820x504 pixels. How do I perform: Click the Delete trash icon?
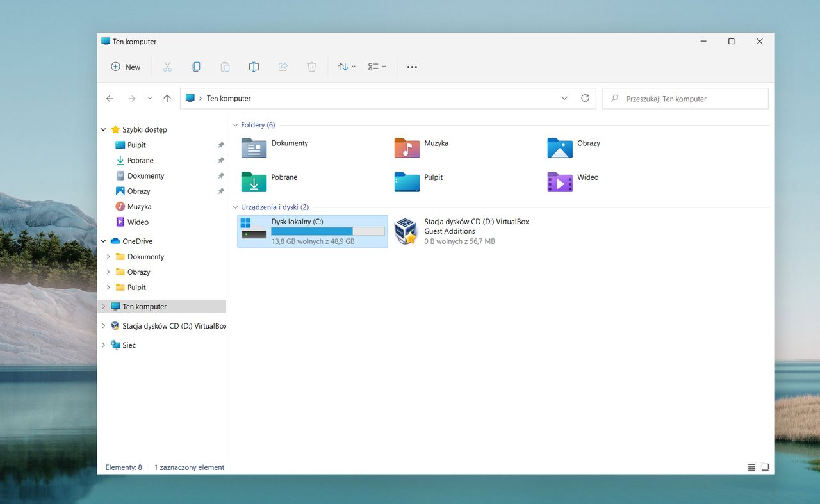(x=311, y=67)
